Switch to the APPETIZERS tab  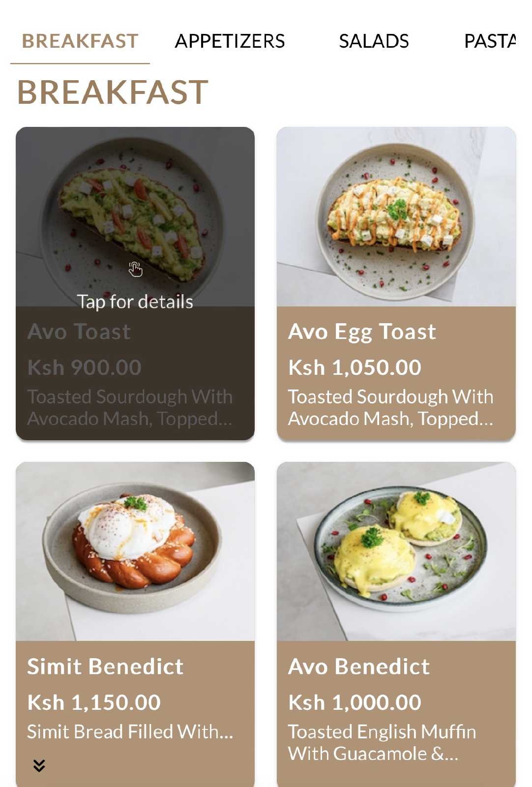tap(230, 41)
